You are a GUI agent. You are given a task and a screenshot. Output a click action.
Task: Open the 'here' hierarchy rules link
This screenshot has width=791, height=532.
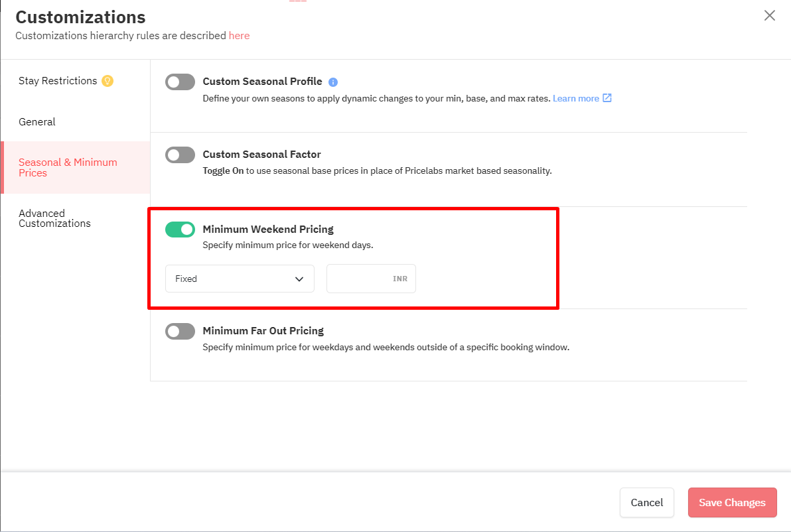coord(239,36)
